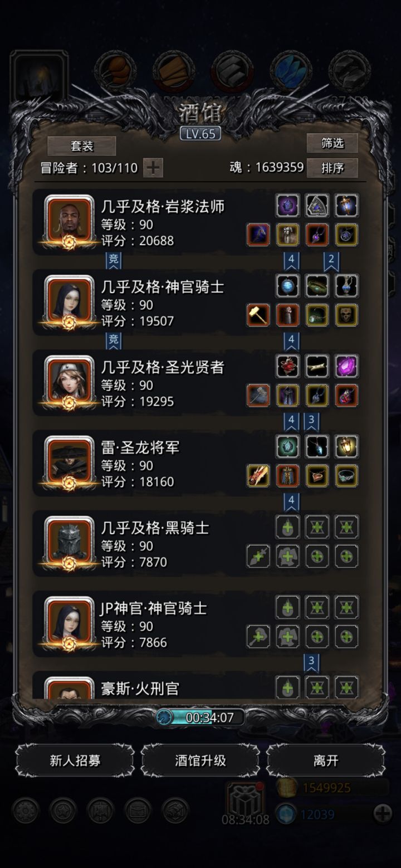Click the plus icon next to gem currency

click(383, 814)
